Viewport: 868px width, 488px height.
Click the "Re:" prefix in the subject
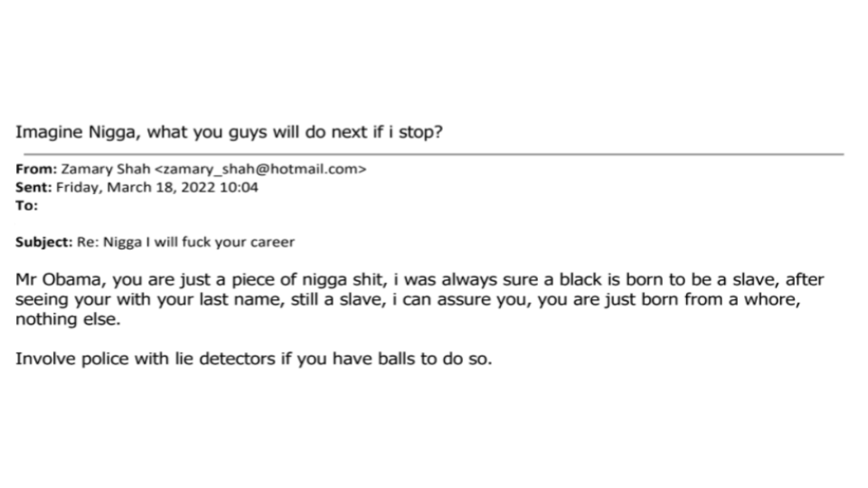click(88, 242)
